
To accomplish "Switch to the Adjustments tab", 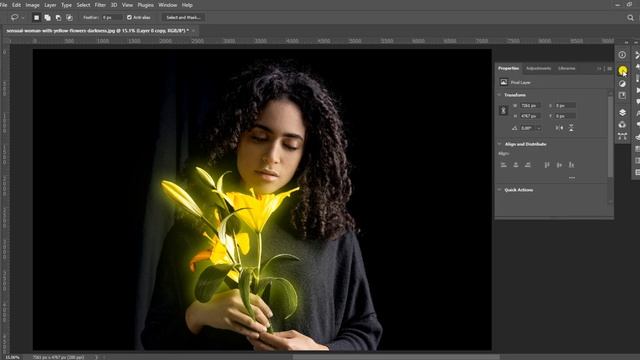I will [x=538, y=68].
